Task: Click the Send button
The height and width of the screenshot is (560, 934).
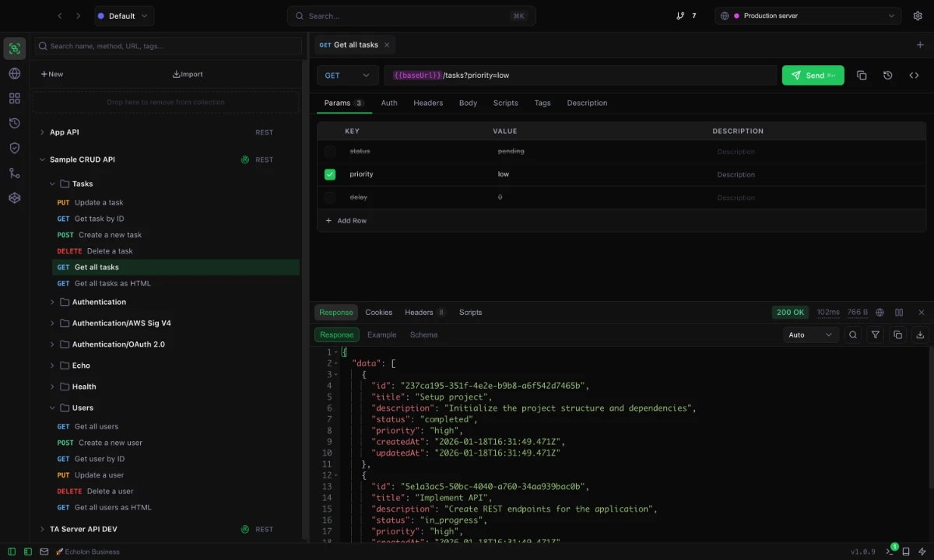Action: point(813,75)
